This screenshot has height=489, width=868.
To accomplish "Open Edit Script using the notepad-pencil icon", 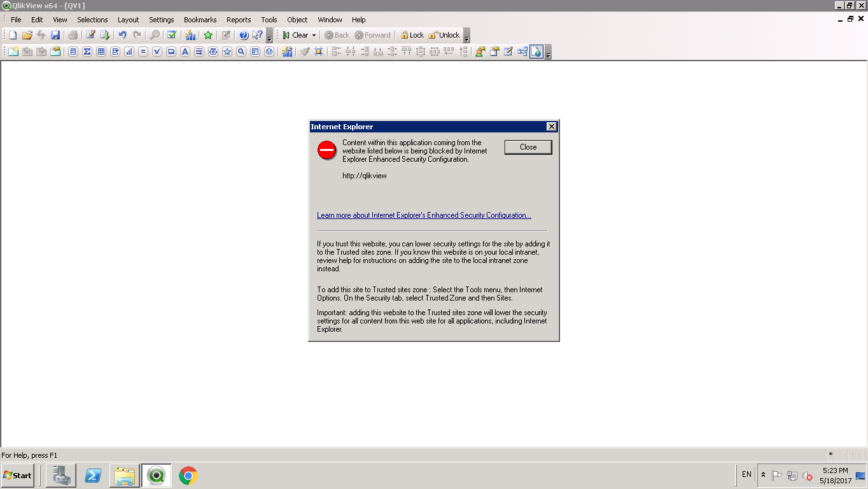I will [x=90, y=35].
